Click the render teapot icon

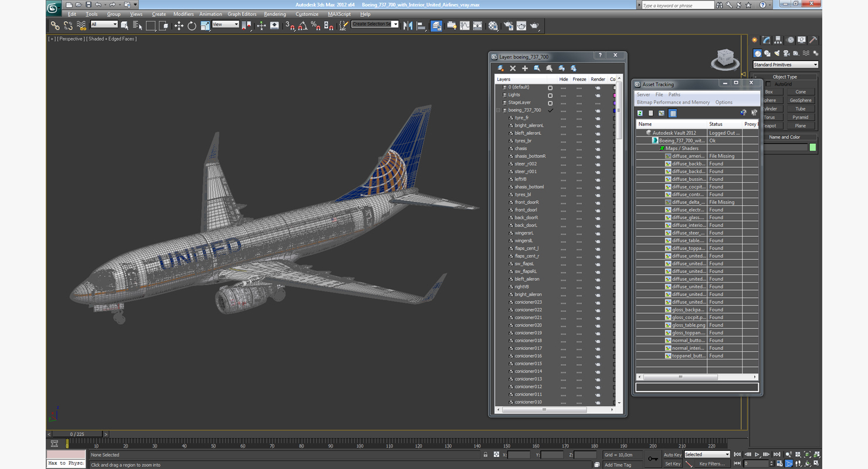(535, 25)
